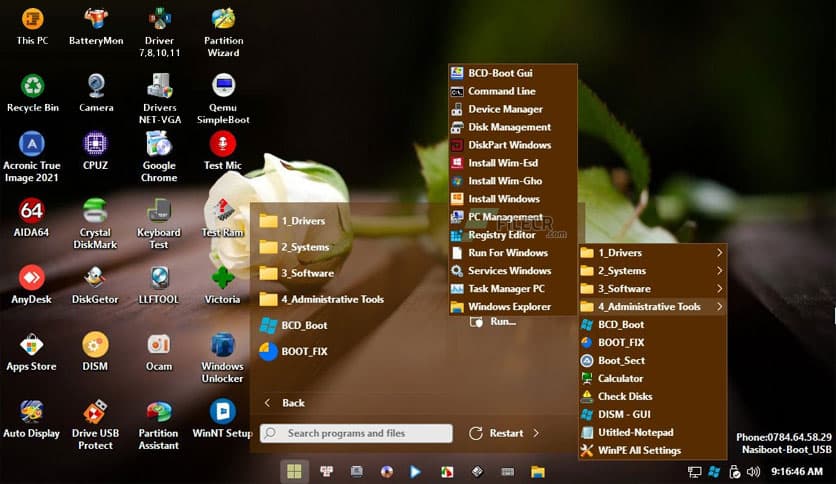Open Restart power options arrow
This screenshot has width=836, height=484.
coord(536,433)
